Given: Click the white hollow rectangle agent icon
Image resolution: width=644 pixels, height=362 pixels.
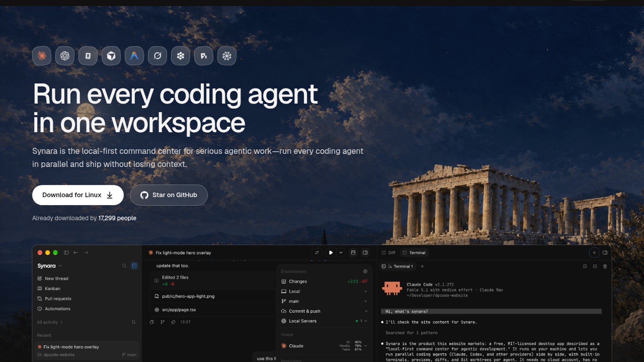Looking at the screenshot, I should 88,56.
